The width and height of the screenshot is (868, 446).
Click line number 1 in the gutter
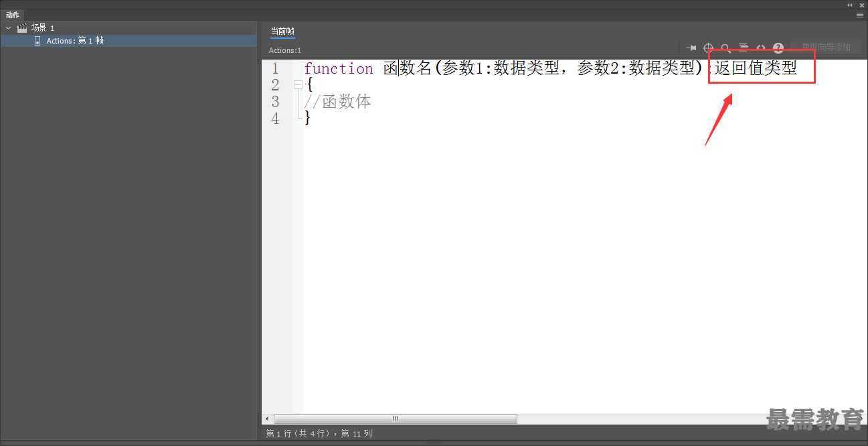pyautogui.click(x=275, y=68)
